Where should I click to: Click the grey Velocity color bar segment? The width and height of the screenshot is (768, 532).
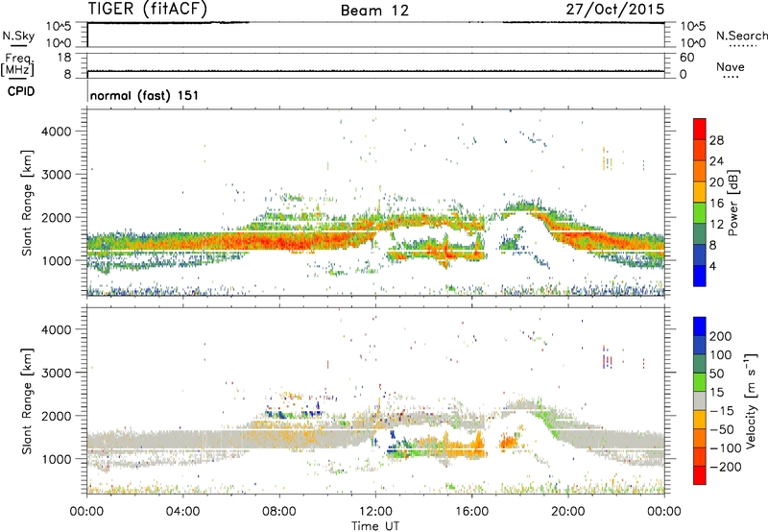click(x=700, y=400)
